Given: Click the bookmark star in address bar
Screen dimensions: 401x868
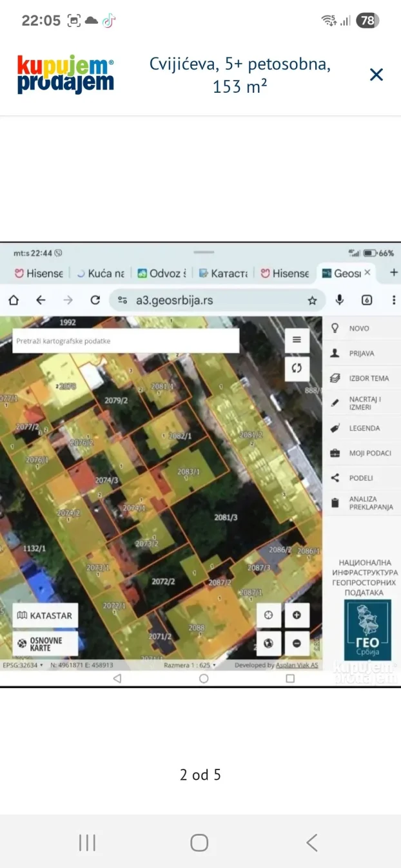Looking at the screenshot, I should pyautogui.click(x=313, y=300).
